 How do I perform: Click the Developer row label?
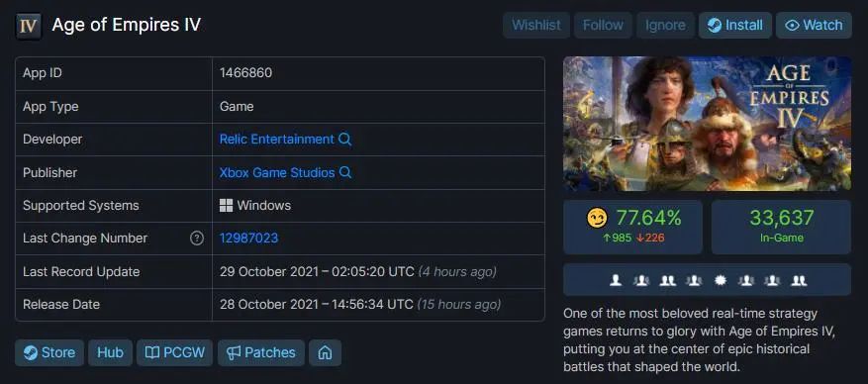tap(52, 140)
